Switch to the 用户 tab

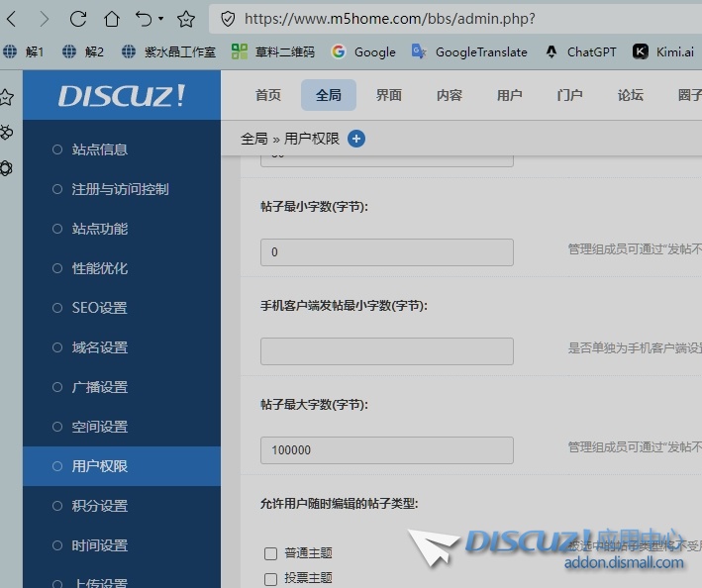tap(510, 95)
